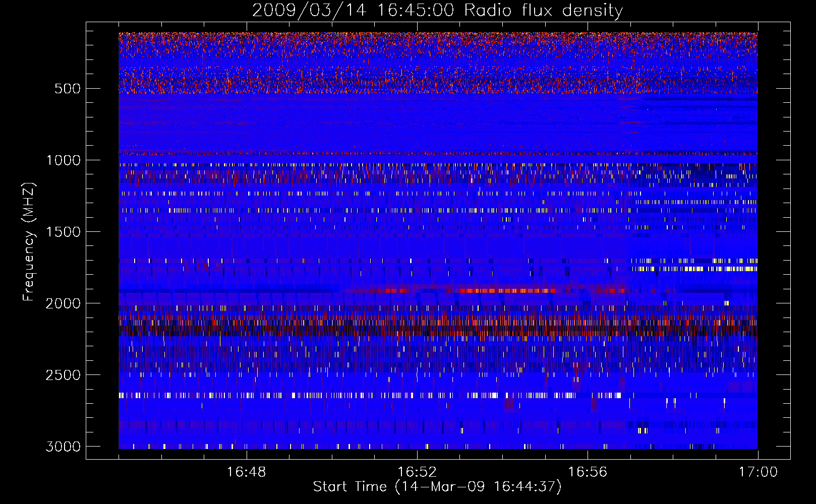The width and height of the screenshot is (816, 504).
Task: Click the plot title "2009/03/14 16:45:00 Radio flux density"
Action: coord(437,10)
